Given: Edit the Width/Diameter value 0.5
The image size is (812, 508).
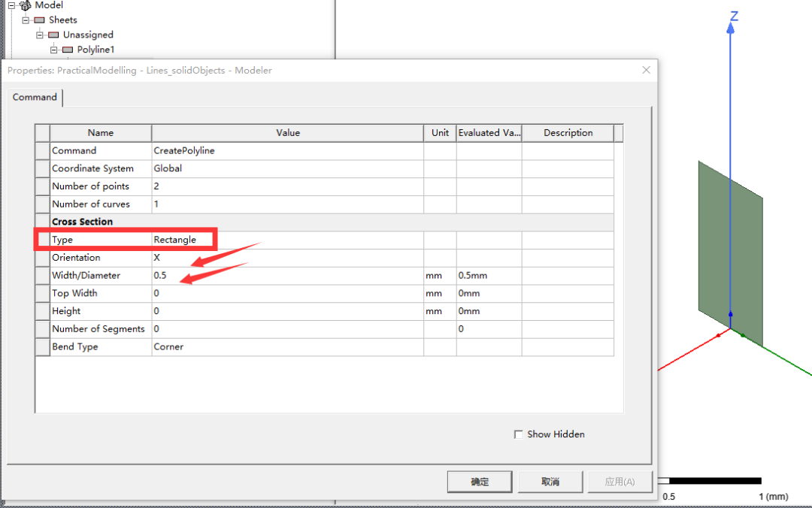Looking at the screenshot, I should [x=287, y=276].
